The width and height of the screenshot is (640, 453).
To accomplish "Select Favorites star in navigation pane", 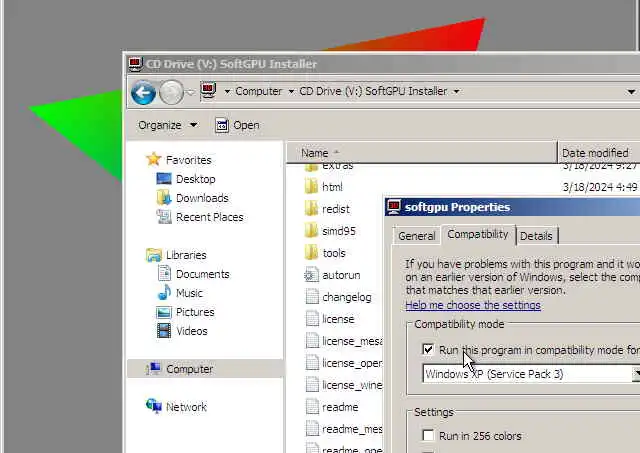I will [154, 159].
